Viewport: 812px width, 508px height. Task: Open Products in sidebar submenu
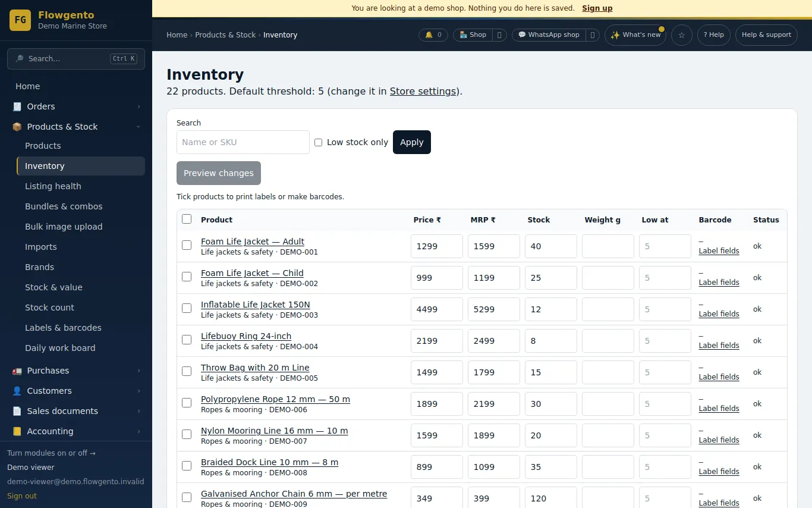tap(81, 146)
